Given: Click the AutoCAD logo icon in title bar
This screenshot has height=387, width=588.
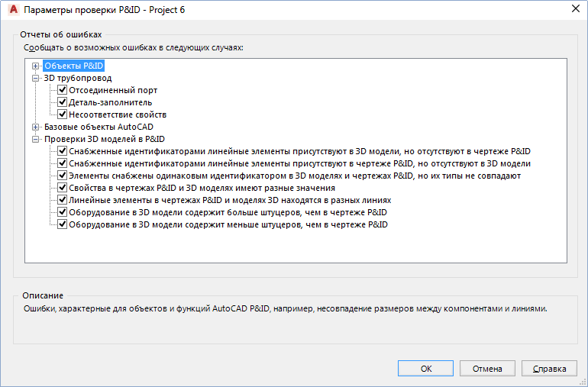Looking at the screenshot, I should click(x=11, y=10).
